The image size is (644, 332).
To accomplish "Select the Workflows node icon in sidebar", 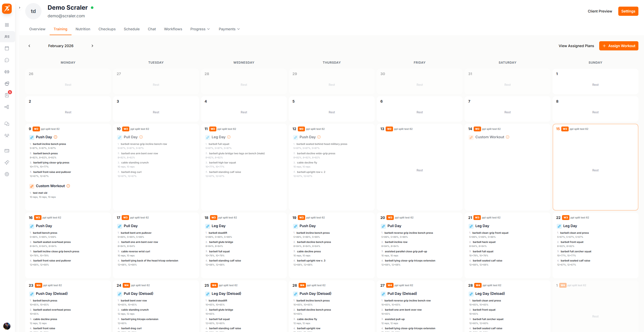I will click(x=7, y=107).
